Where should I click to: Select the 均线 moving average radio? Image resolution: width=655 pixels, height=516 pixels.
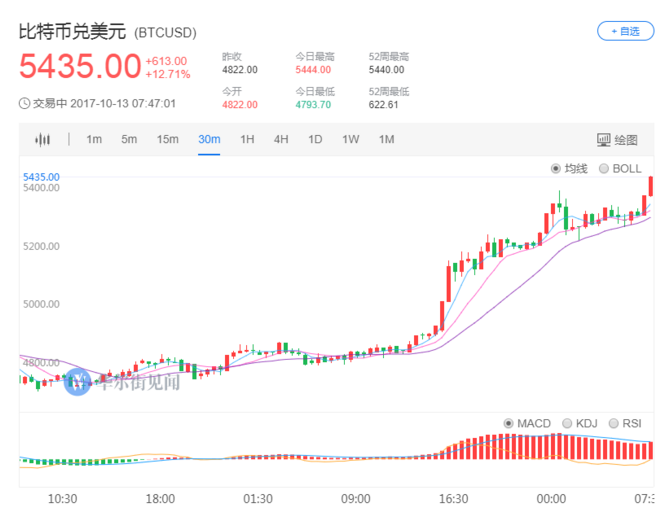pyautogui.click(x=556, y=169)
